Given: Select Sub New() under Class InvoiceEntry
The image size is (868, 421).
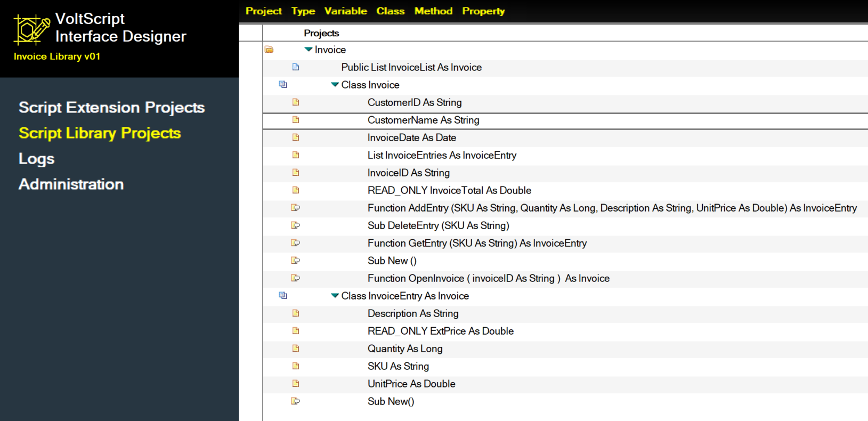Looking at the screenshot, I should click(391, 401).
